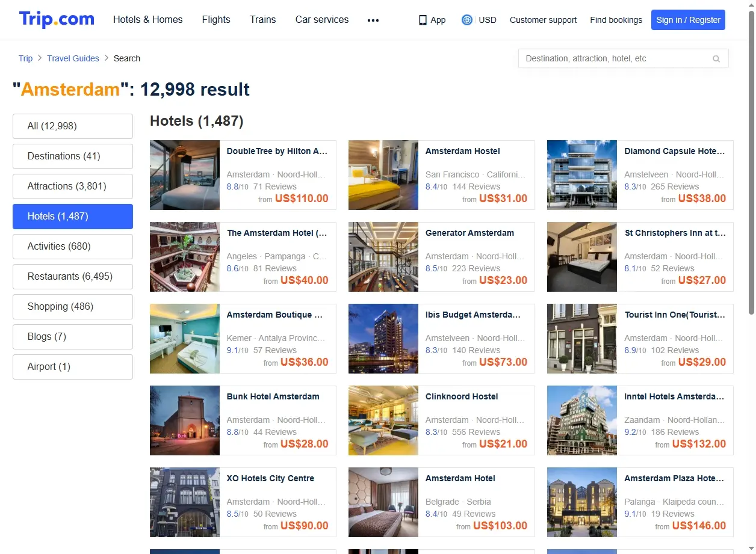The width and height of the screenshot is (756, 554).
Task: Click 'Zaandam · Noord-Holland' location text
Action: click(x=674, y=420)
